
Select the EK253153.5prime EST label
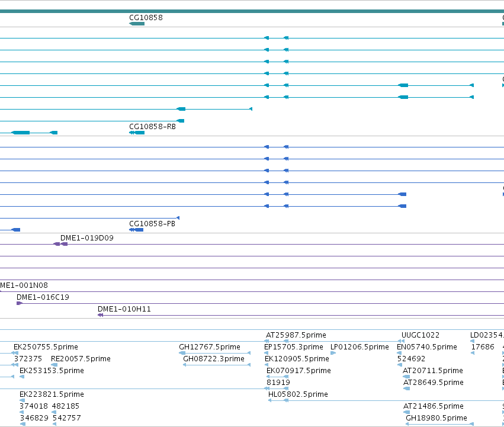click(52, 371)
